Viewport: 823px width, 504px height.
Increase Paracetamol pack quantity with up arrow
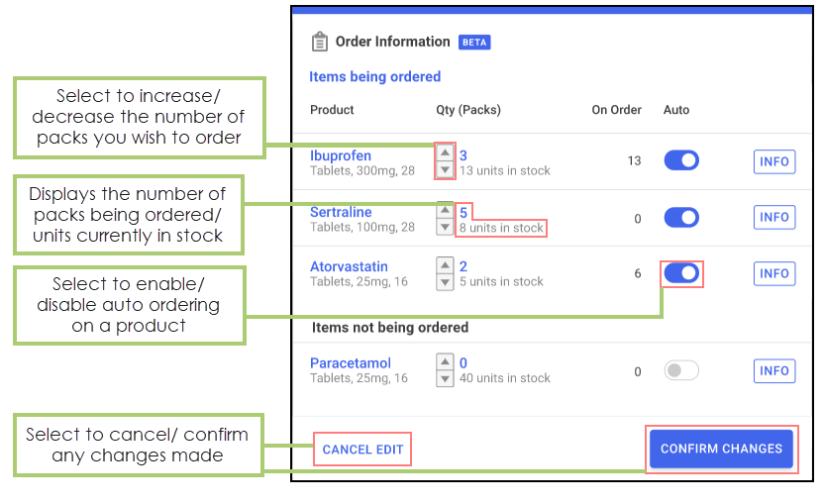click(446, 361)
